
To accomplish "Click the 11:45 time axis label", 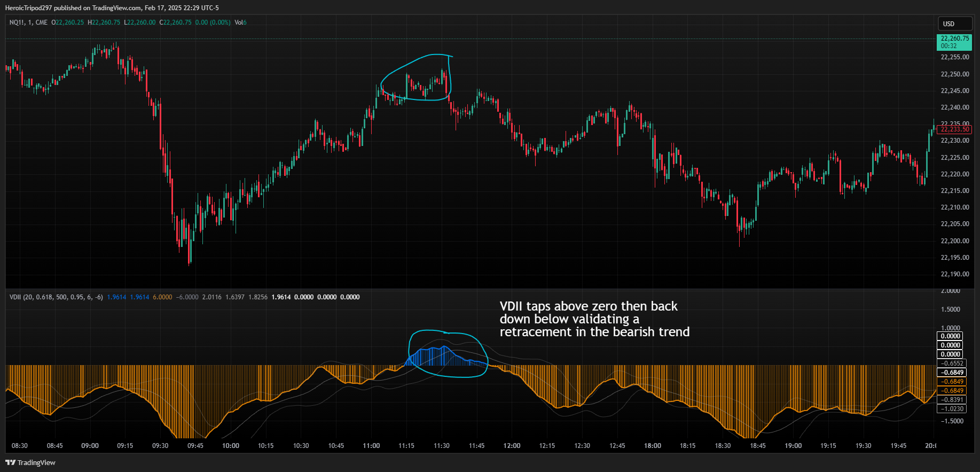I will (x=477, y=446).
